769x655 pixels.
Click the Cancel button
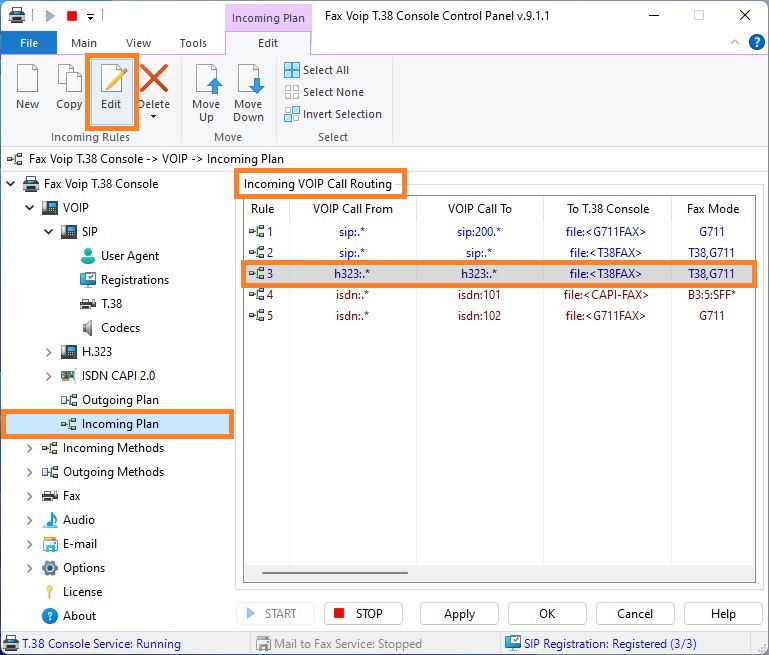pyautogui.click(x=635, y=614)
